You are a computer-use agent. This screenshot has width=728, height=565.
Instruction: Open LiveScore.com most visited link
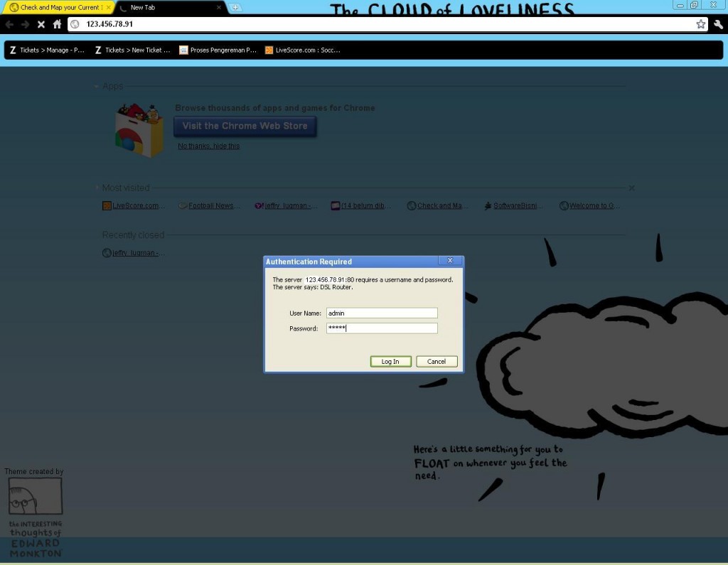point(133,205)
